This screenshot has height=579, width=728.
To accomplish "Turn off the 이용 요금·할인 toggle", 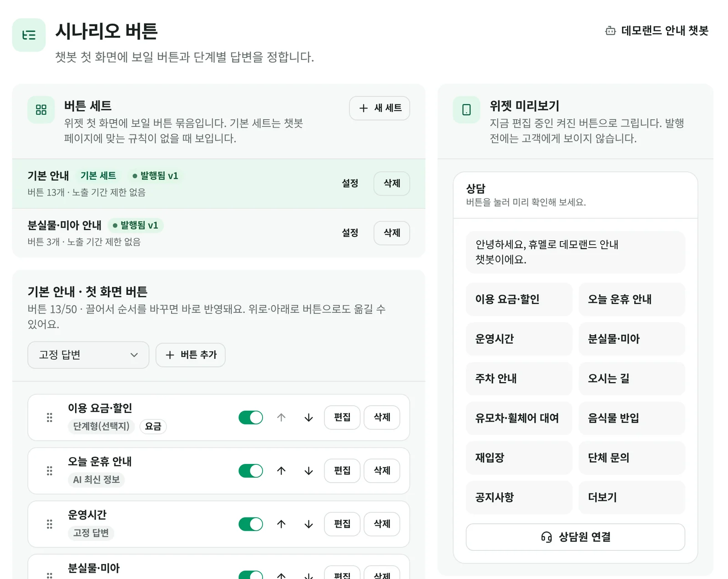I will point(251,418).
